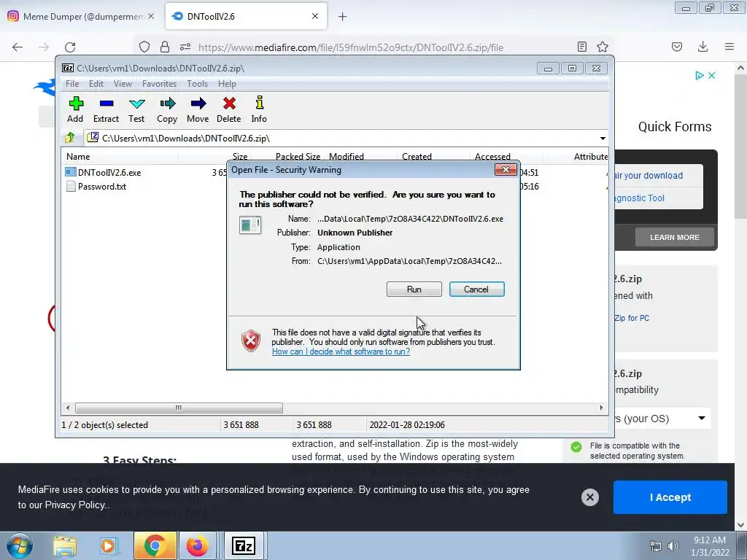Click the browser Reload icon
This screenshot has height=560, width=747.
click(x=70, y=47)
